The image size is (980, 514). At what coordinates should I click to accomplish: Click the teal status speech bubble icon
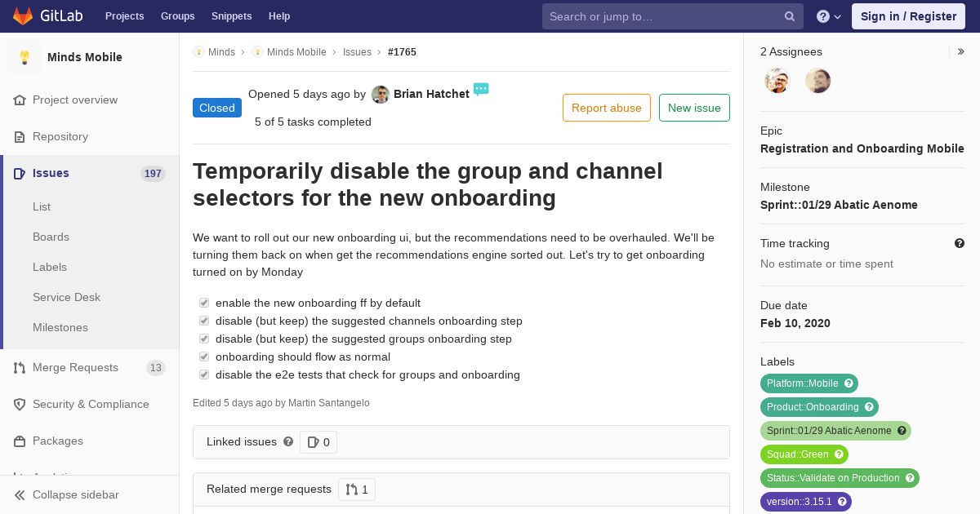pos(481,89)
